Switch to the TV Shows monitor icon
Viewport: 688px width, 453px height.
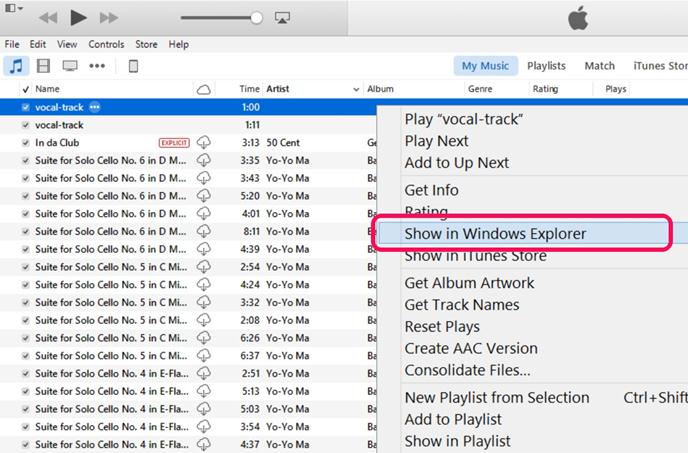tap(70, 66)
